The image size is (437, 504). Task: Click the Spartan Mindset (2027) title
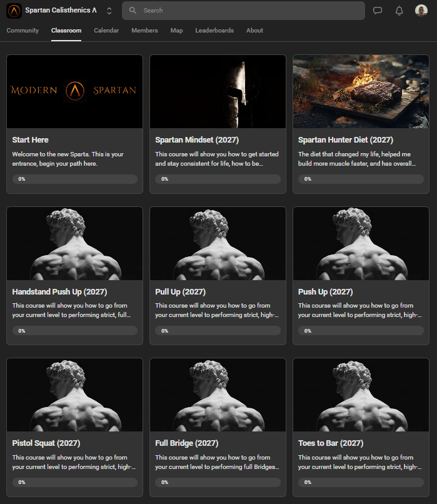197,140
